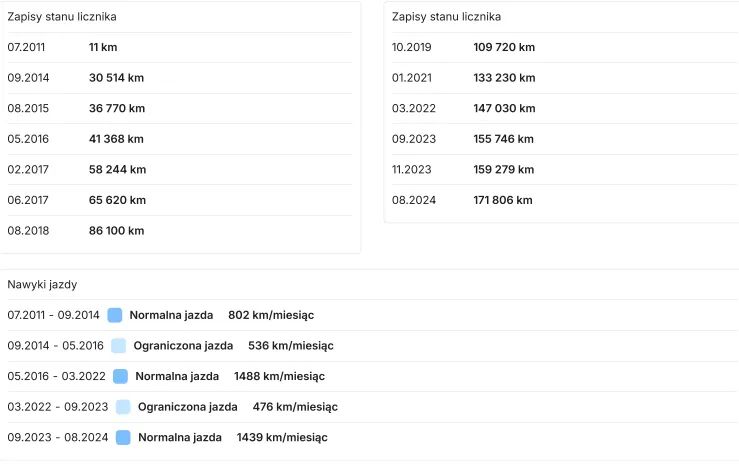Screen dimensions: 739x473
Task: Click the 155 746 km reading from 09.2023
Action: click(504, 139)
